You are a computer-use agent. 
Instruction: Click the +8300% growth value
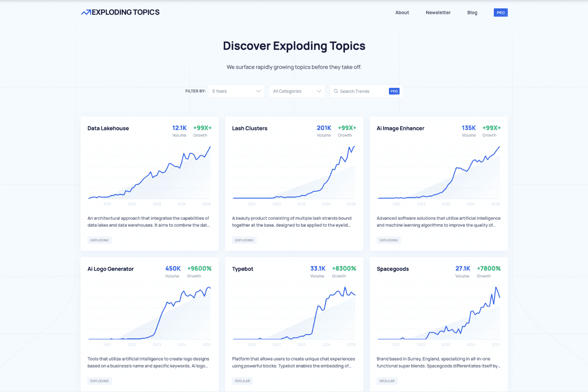click(x=344, y=268)
